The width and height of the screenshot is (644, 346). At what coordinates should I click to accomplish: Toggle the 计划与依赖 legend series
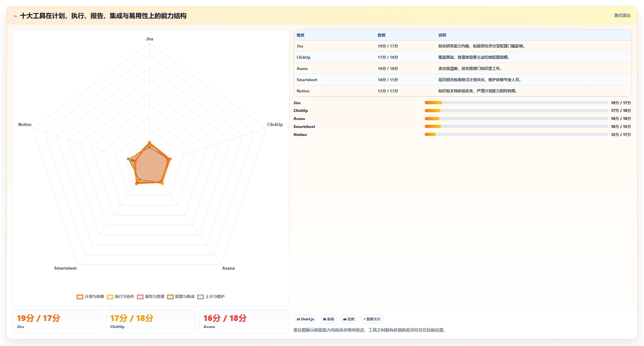pyautogui.click(x=90, y=297)
